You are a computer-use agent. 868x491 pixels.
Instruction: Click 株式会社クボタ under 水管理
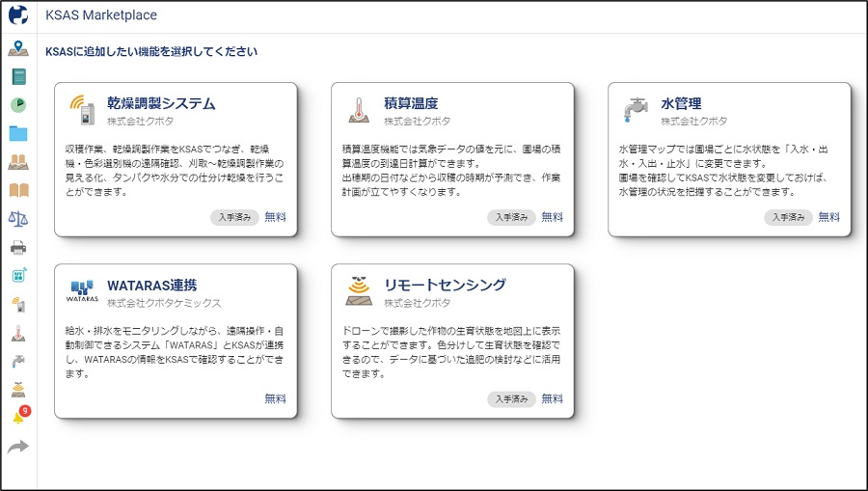coord(693,122)
